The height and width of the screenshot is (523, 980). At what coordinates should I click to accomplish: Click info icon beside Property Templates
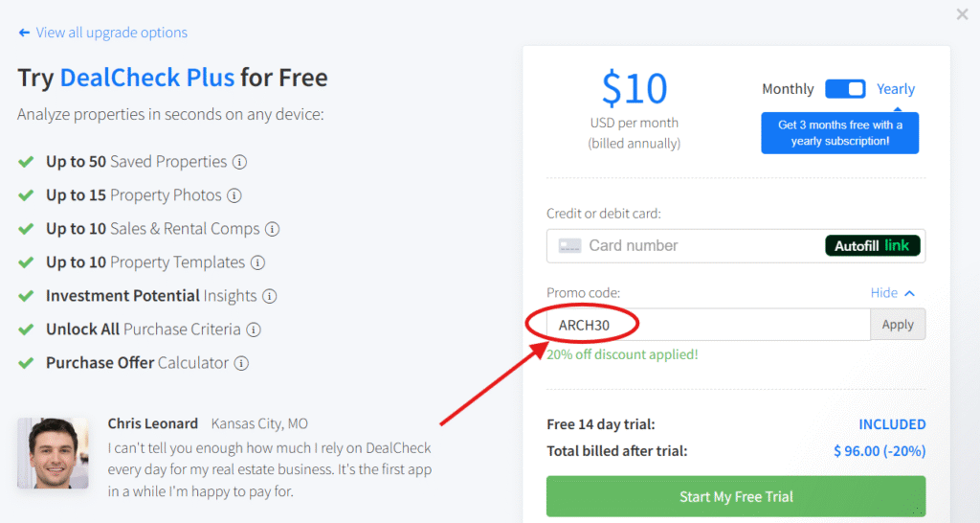[x=258, y=262]
